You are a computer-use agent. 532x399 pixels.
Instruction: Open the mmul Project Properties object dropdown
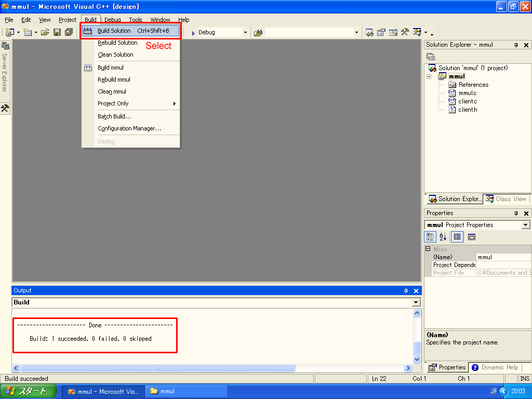525,225
